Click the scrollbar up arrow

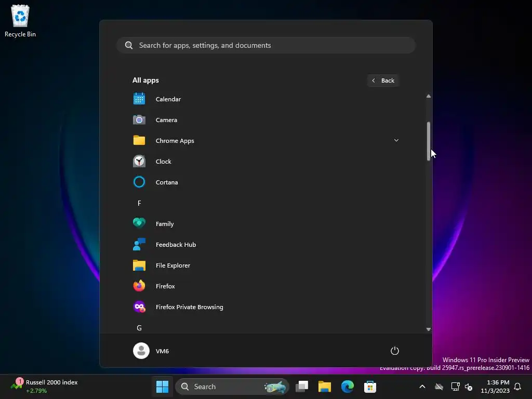click(x=429, y=96)
